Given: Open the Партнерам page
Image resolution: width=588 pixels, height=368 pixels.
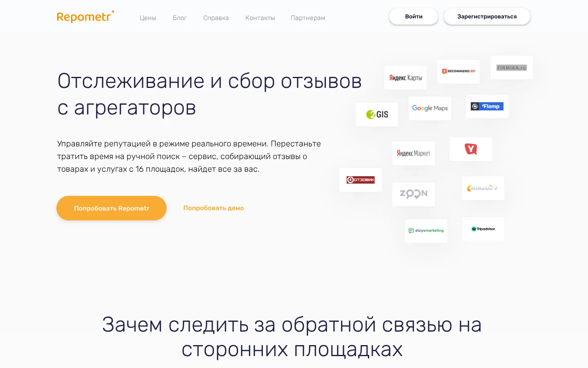Looking at the screenshot, I should coord(308,18).
